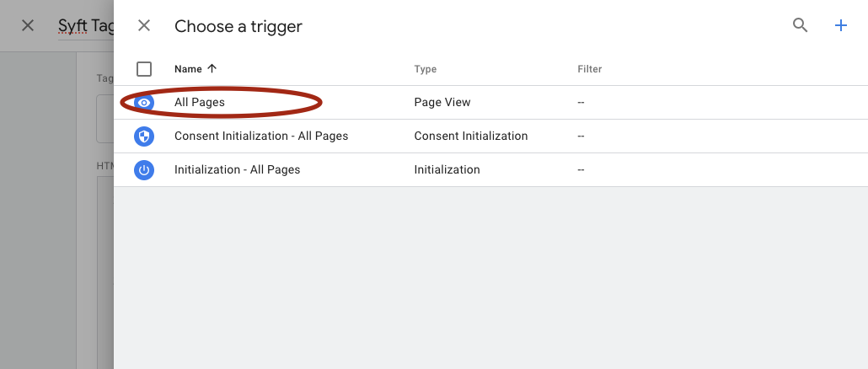Viewport: 868px width, 369px height.
Task: Toggle the select-all triggers checkbox
Action: click(144, 69)
